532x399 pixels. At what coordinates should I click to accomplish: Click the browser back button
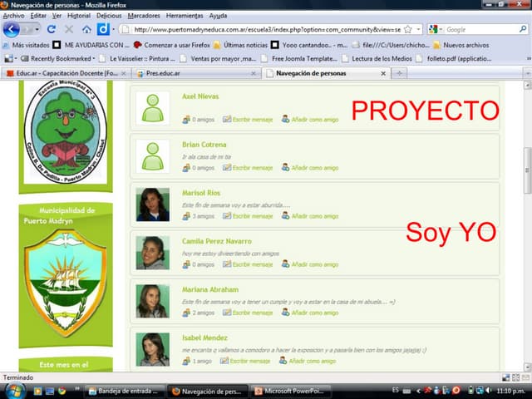click(11, 29)
